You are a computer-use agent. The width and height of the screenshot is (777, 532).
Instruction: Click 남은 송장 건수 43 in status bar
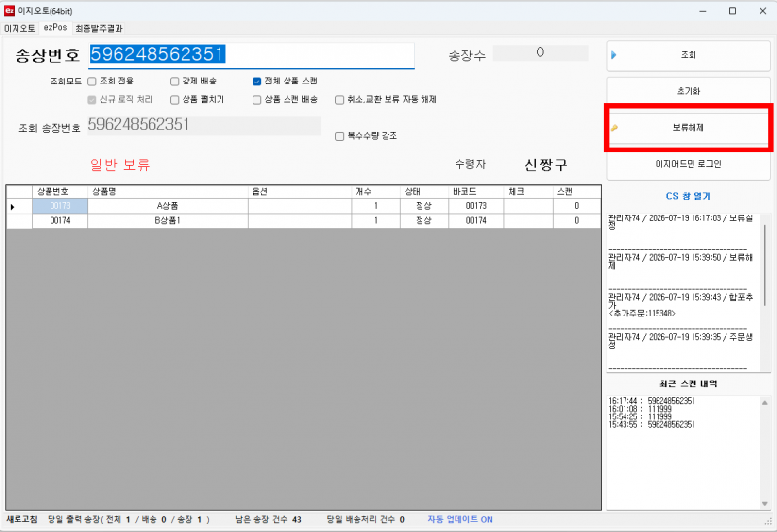pos(268,519)
